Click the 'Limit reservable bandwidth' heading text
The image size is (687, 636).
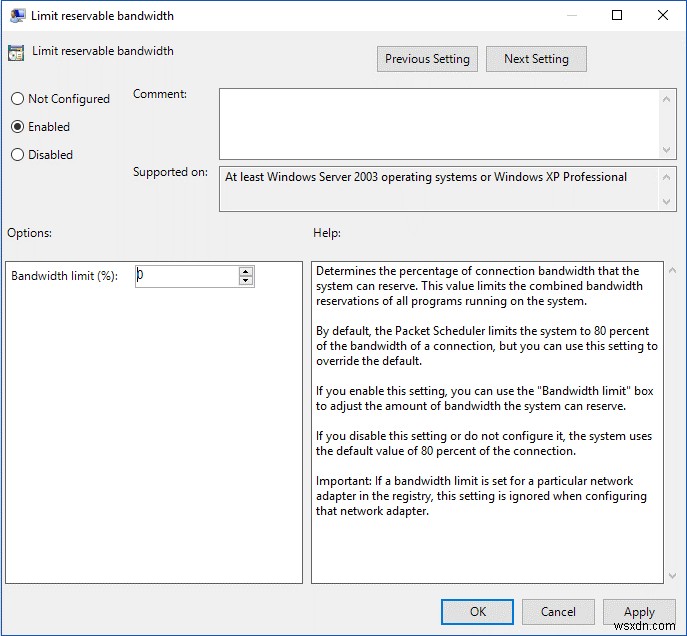103,51
